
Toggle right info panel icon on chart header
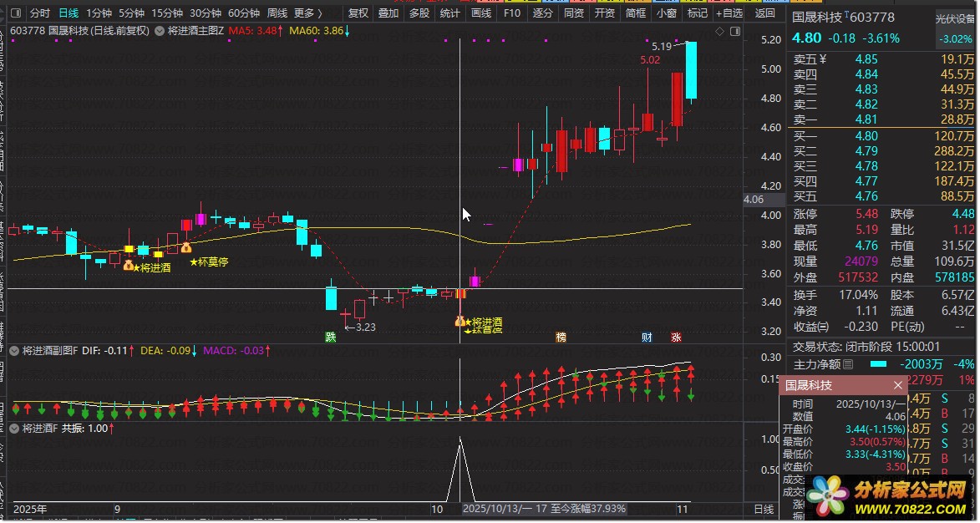coord(735,31)
